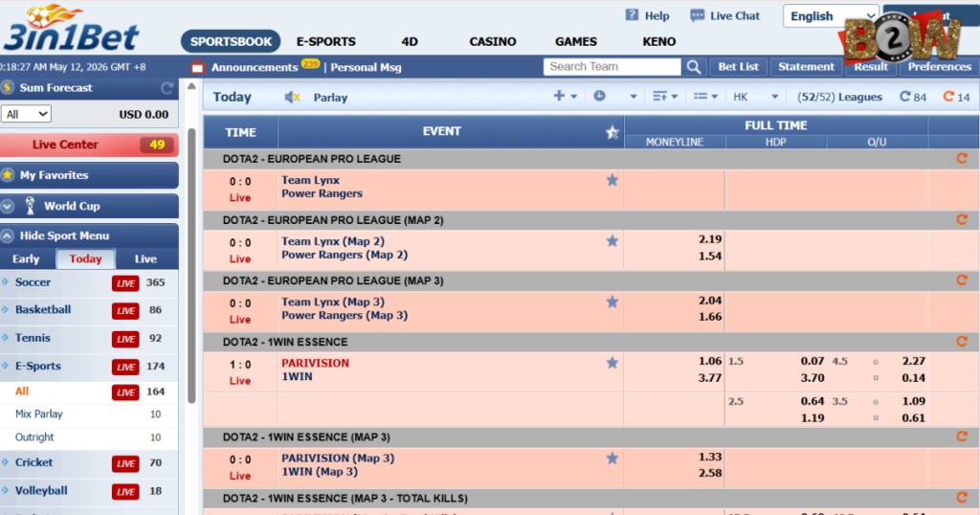Select Outright under E-Sports

tap(34, 437)
